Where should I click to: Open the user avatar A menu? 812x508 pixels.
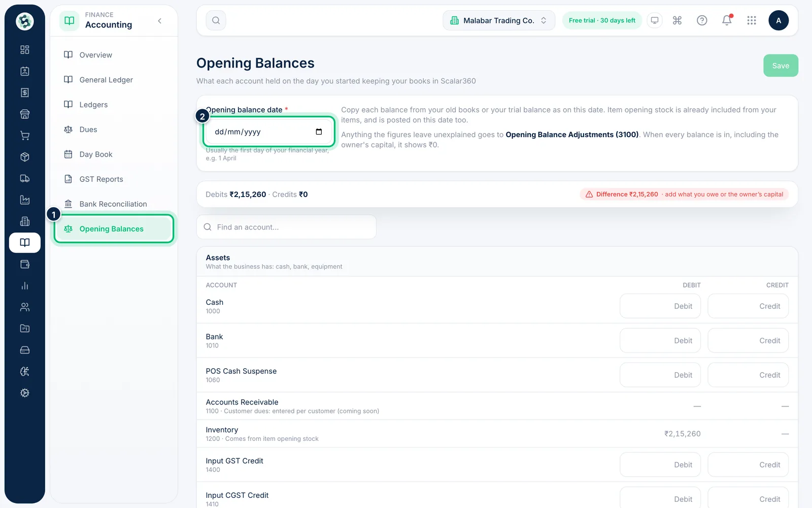779,20
